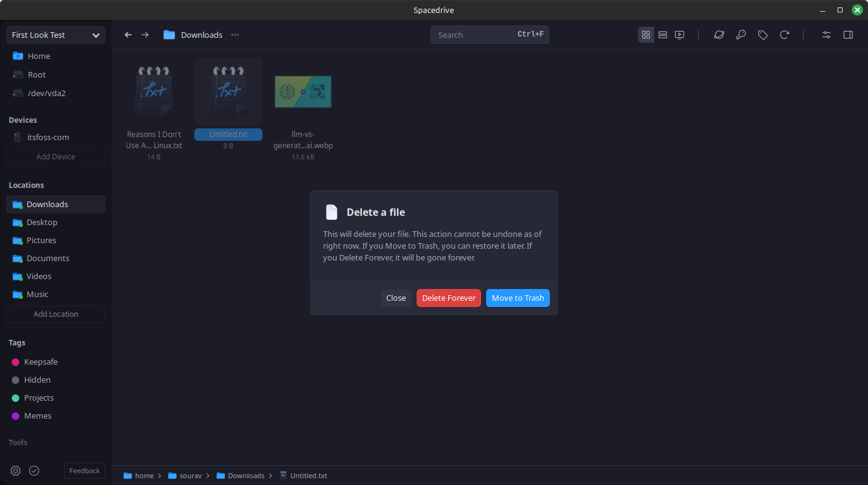Select the Pictures location in sidebar
868x485 pixels.
[x=41, y=240]
